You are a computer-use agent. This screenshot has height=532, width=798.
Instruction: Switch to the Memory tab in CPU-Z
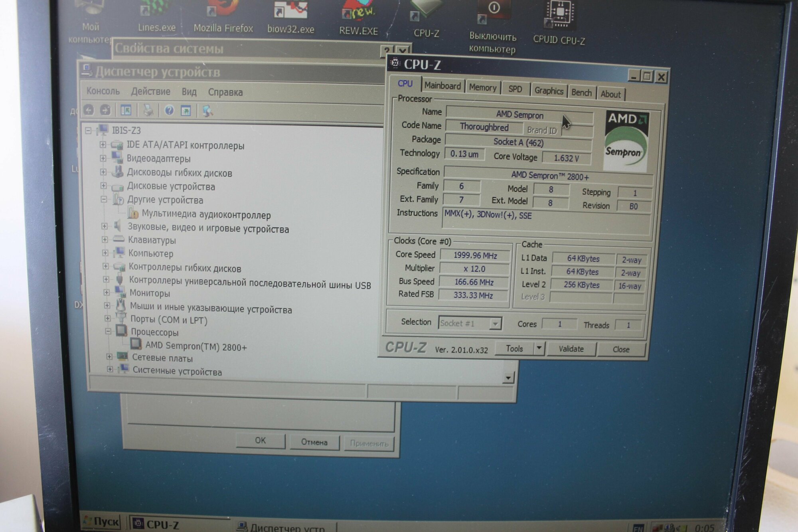(x=482, y=87)
